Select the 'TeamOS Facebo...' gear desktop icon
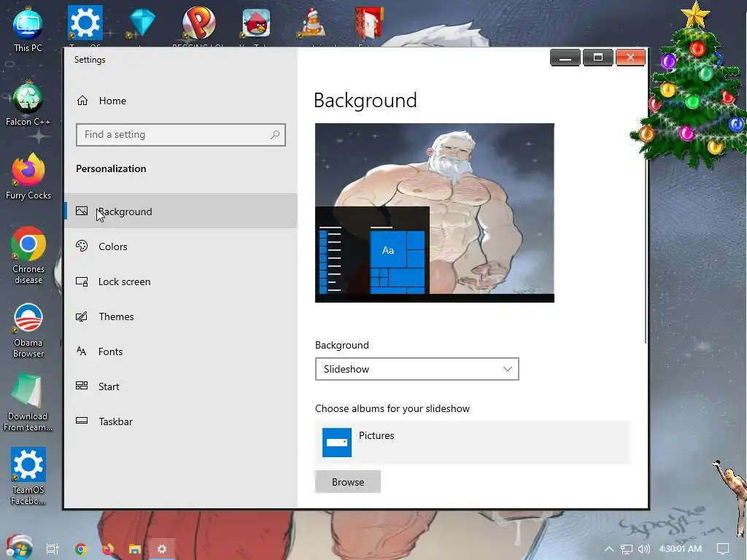 point(28,477)
